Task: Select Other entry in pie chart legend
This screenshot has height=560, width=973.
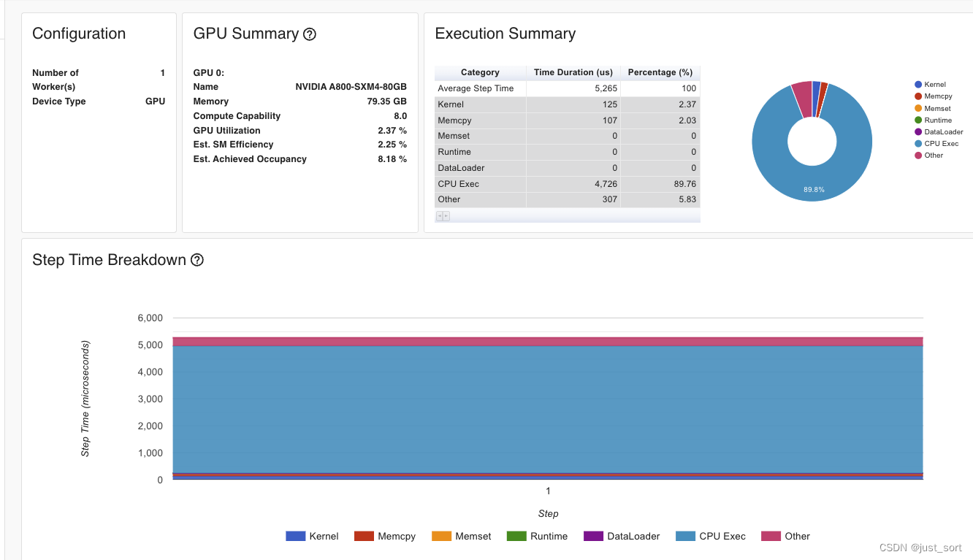Action: (x=929, y=155)
